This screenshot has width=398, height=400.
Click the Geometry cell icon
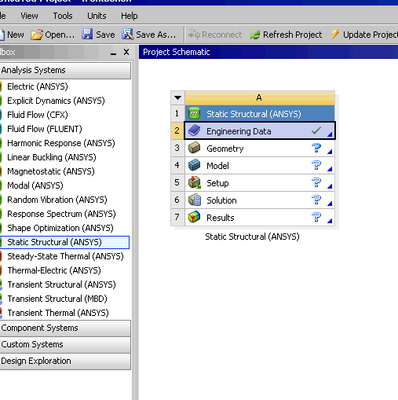click(194, 148)
